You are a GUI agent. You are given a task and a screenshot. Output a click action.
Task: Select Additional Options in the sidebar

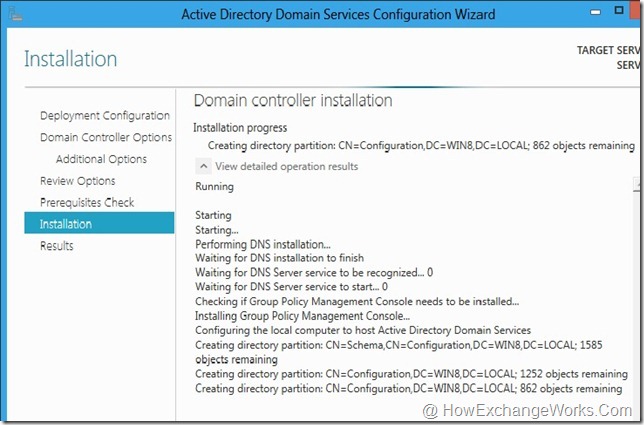pos(101,159)
